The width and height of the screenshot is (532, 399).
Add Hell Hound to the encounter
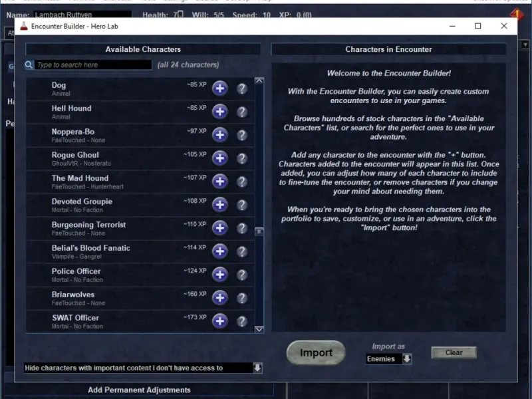click(220, 112)
